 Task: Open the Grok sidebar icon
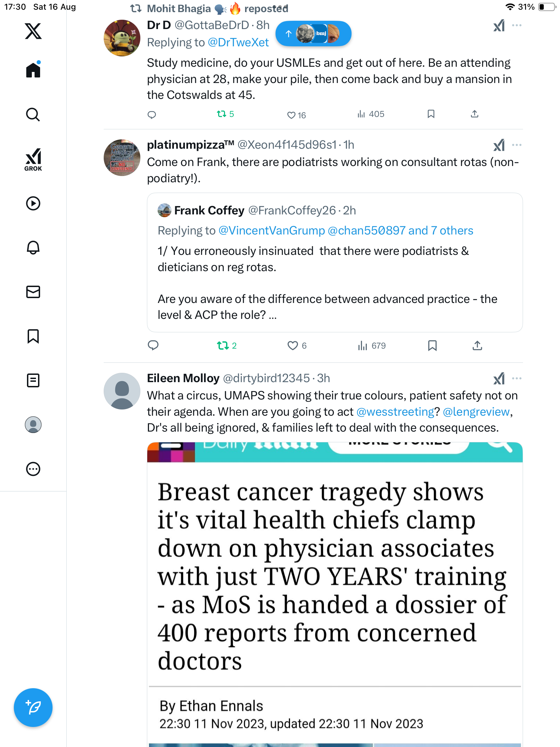click(x=33, y=159)
